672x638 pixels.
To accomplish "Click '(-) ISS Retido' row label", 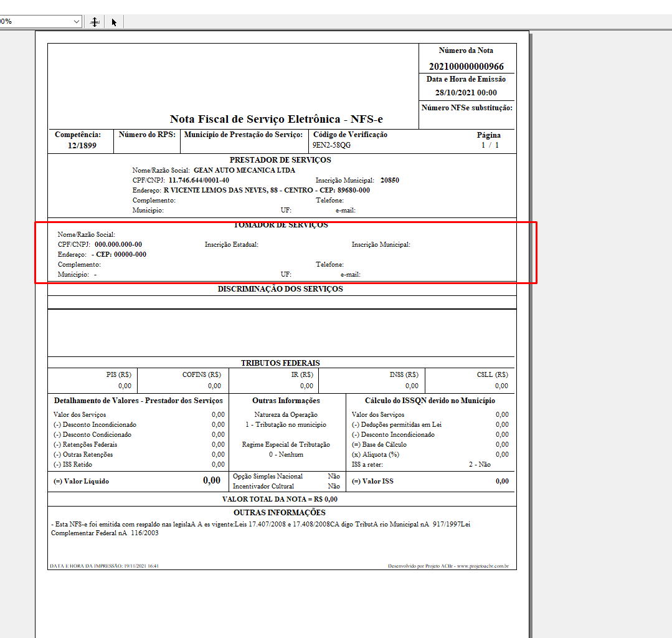I will [x=72, y=464].
